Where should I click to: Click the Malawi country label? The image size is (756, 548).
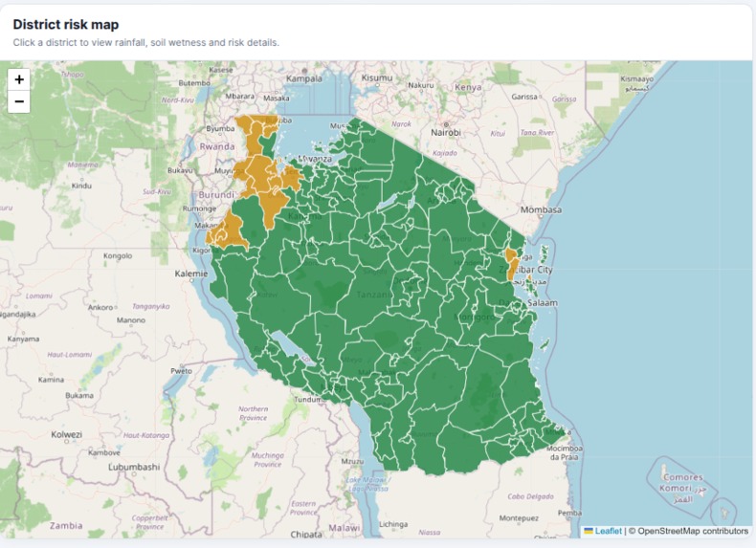pyautogui.click(x=345, y=528)
